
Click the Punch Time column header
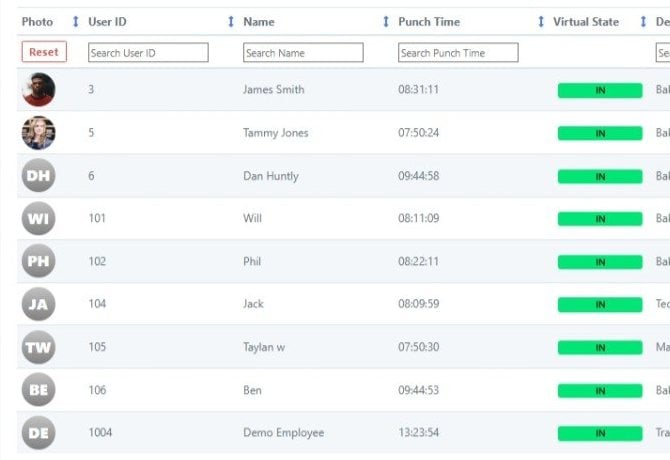429,22
